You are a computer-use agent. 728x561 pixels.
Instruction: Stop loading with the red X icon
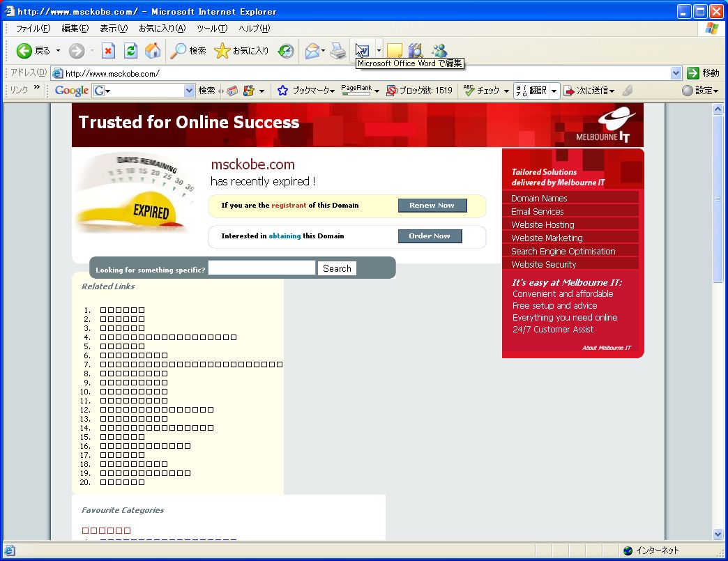(108, 51)
